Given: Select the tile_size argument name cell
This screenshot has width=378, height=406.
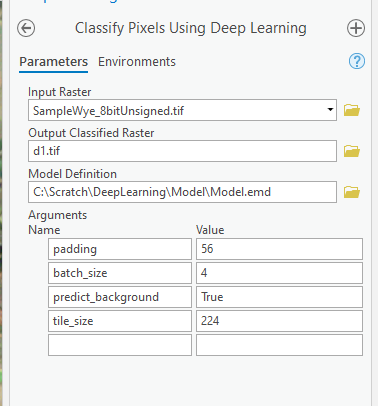Looking at the screenshot, I should 120,321.
